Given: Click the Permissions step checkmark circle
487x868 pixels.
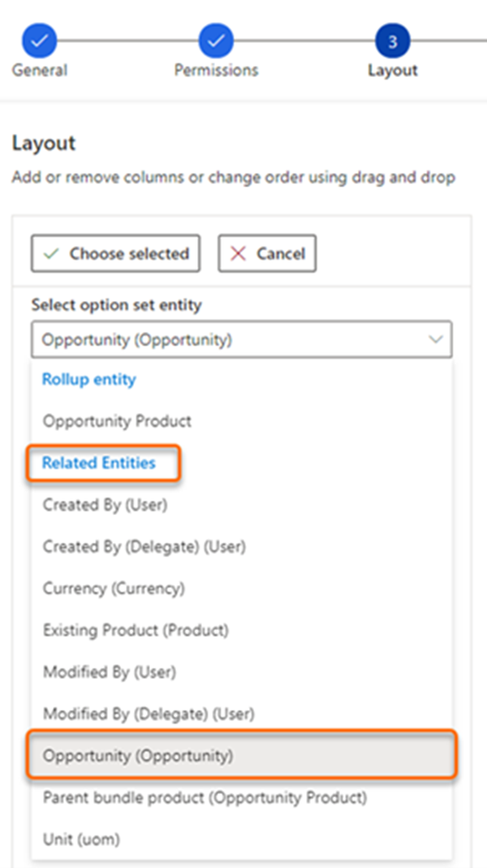Looking at the screenshot, I should (216, 41).
